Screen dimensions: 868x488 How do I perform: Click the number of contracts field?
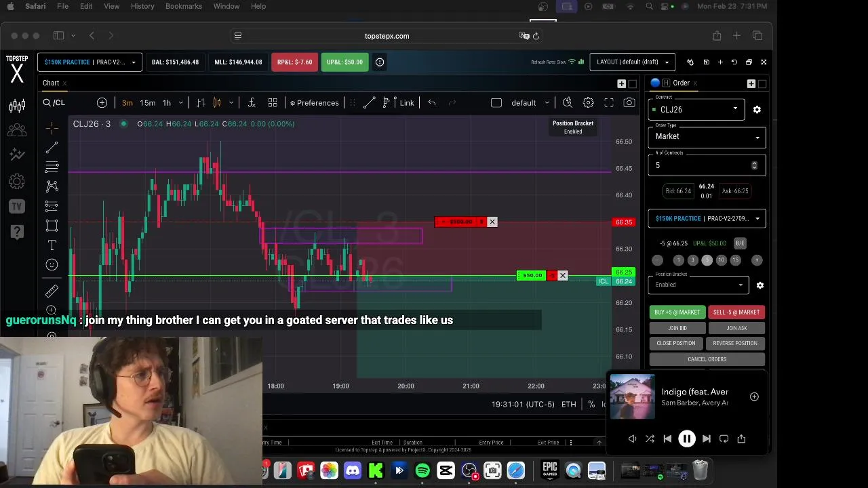point(707,165)
